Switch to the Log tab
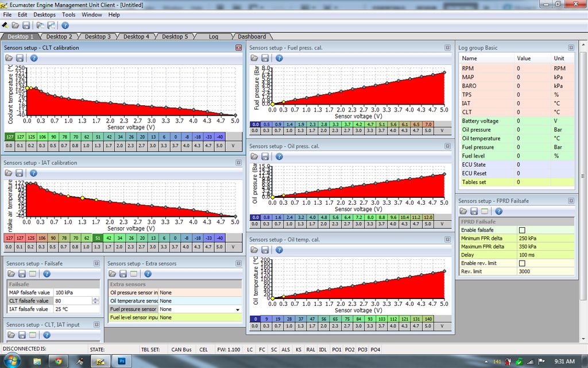 click(x=214, y=36)
